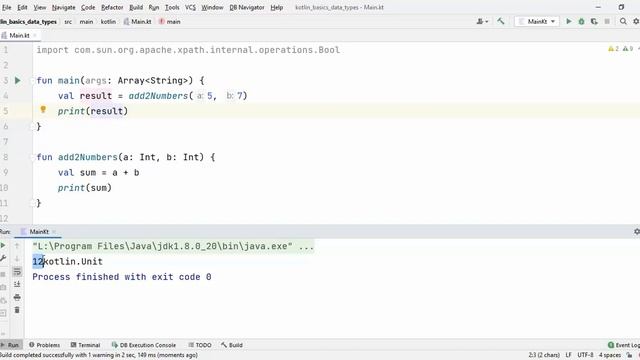
Task: Click the UTF-8 encoding in status bar
Action: point(585,355)
